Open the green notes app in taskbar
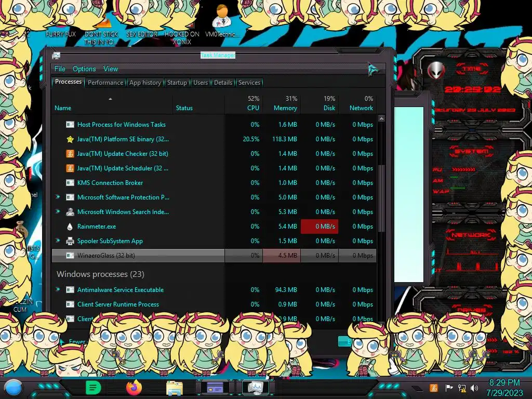The image size is (532, 399). (94, 388)
